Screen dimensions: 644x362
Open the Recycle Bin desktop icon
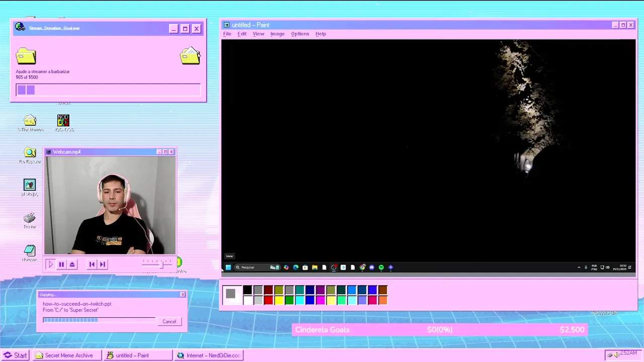tap(604, 313)
